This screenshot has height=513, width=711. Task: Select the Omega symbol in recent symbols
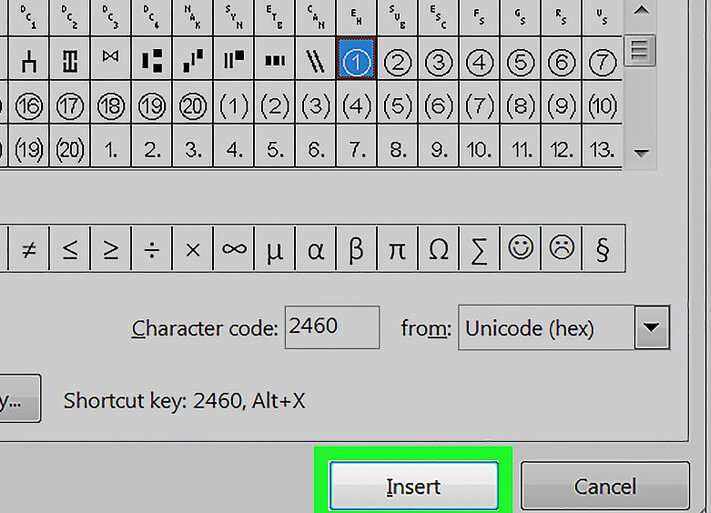pyautogui.click(x=438, y=249)
